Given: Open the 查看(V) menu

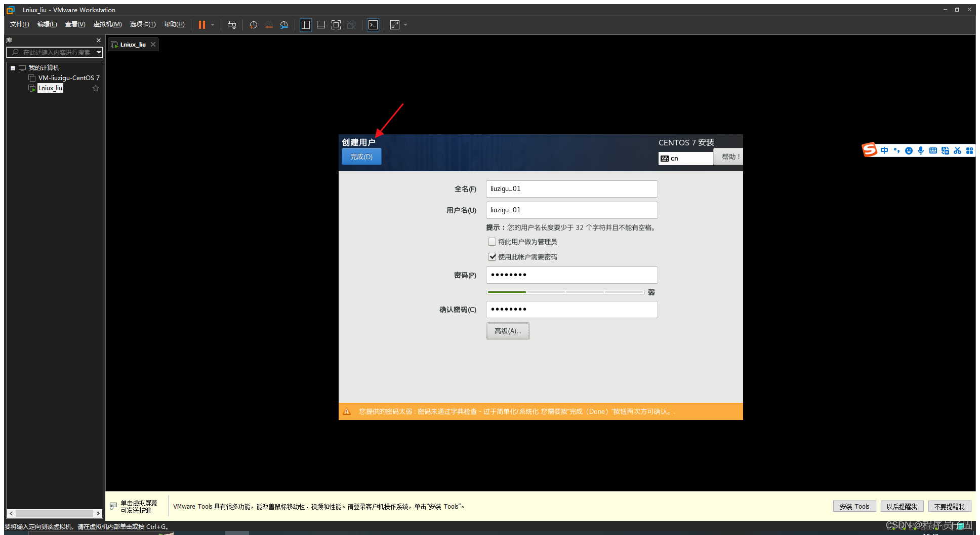Looking at the screenshot, I should point(75,24).
